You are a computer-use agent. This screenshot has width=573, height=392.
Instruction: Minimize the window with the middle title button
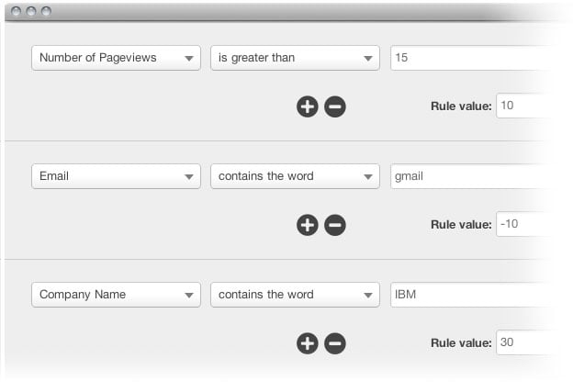point(32,12)
